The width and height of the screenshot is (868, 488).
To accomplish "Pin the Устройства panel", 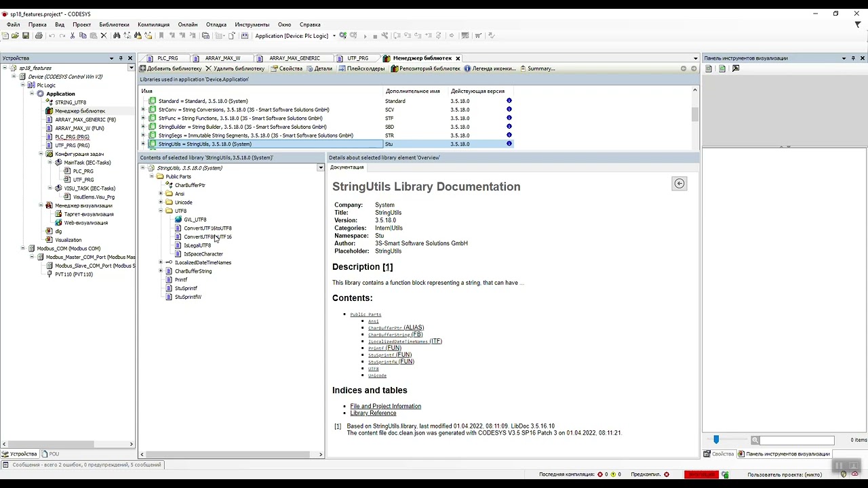I will [x=121, y=58].
